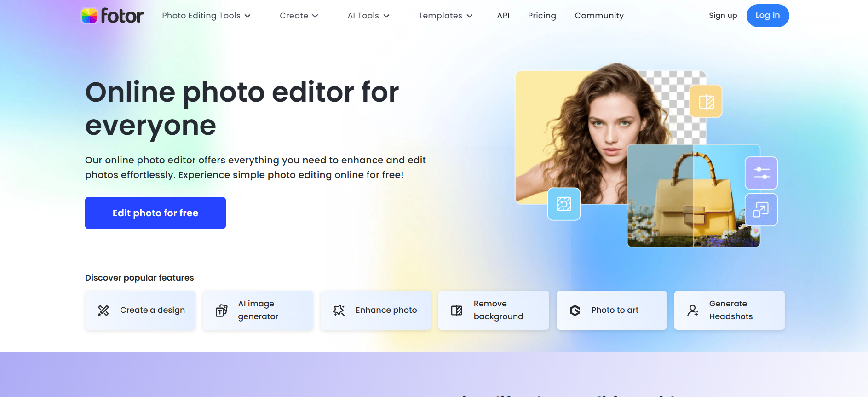Click the AI image generator icon

pos(221,311)
